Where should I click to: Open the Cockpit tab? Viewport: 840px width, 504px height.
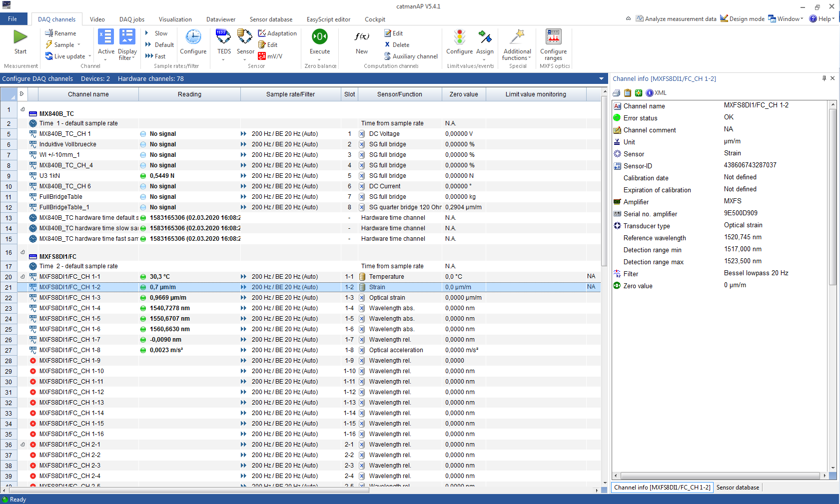pyautogui.click(x=375, y=19)
